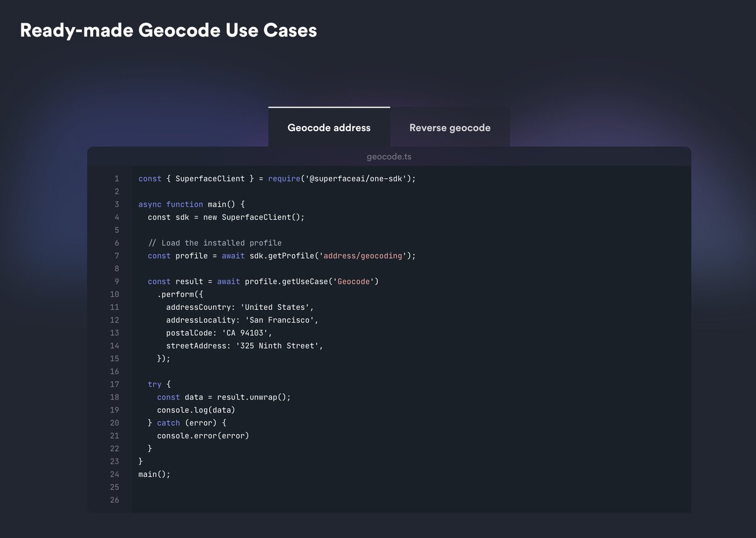The width and height of the screenshot is (756, 538).
Task: Click the addressCountry 'United States' line
Action: (240, 307)
